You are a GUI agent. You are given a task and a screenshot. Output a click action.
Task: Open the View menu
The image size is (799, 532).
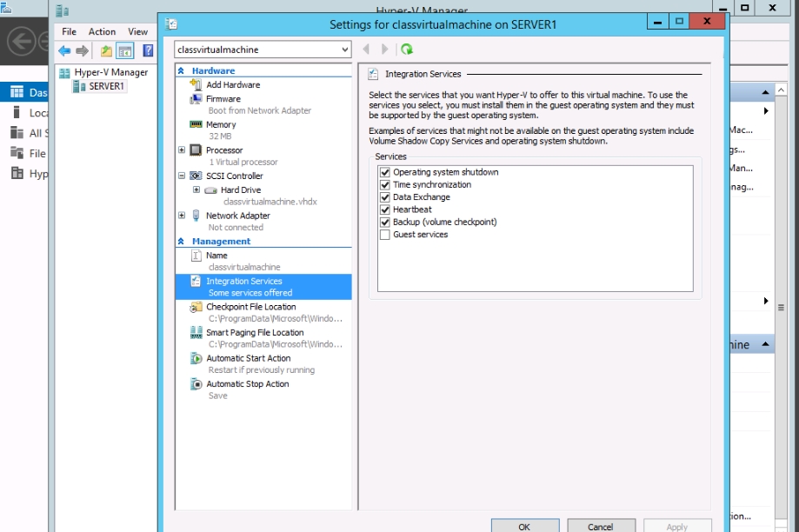tap(137, 31)
